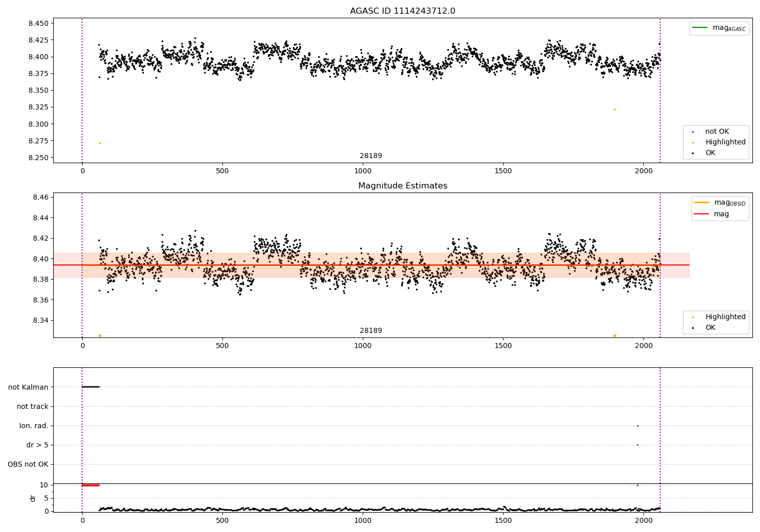Click the 'not track' row label
The height and width of the screenshot is (532, 760).
(x=32, y=406)
